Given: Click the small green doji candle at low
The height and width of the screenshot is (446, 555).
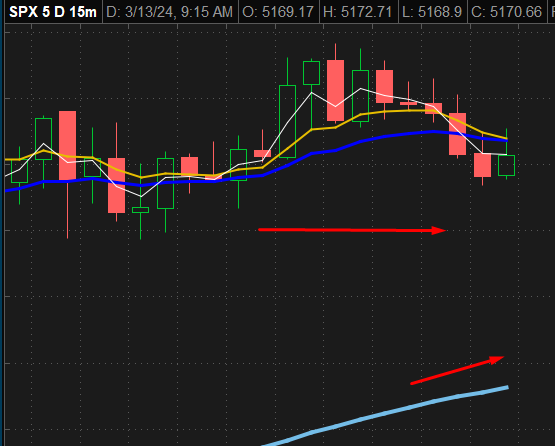Looking at the screenshot, I should [x=141, y=210].
